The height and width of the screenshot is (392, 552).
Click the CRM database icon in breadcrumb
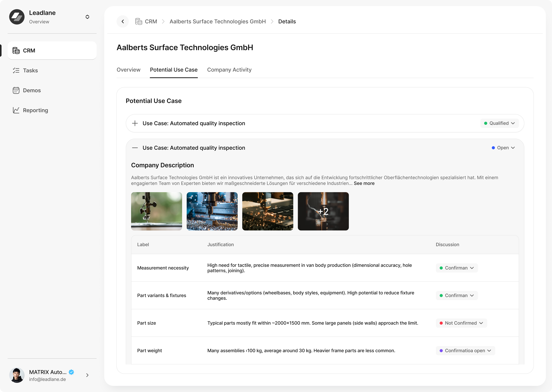(138, 22)
